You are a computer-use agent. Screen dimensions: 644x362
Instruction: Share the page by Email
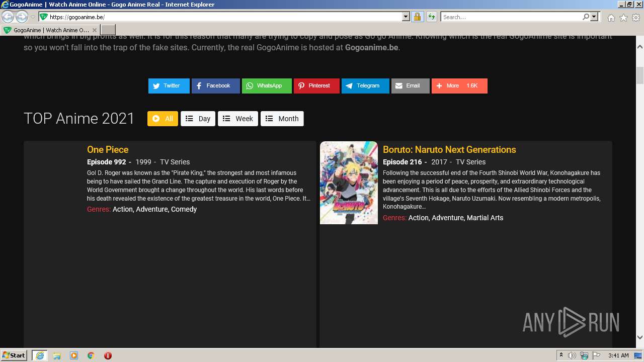tap(410, 86)
